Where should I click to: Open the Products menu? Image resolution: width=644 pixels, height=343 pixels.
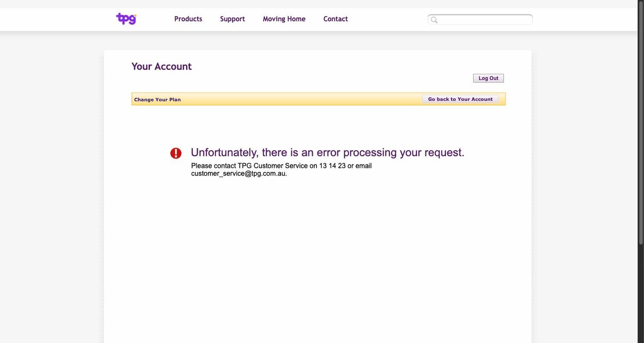(x=188, y=19)
